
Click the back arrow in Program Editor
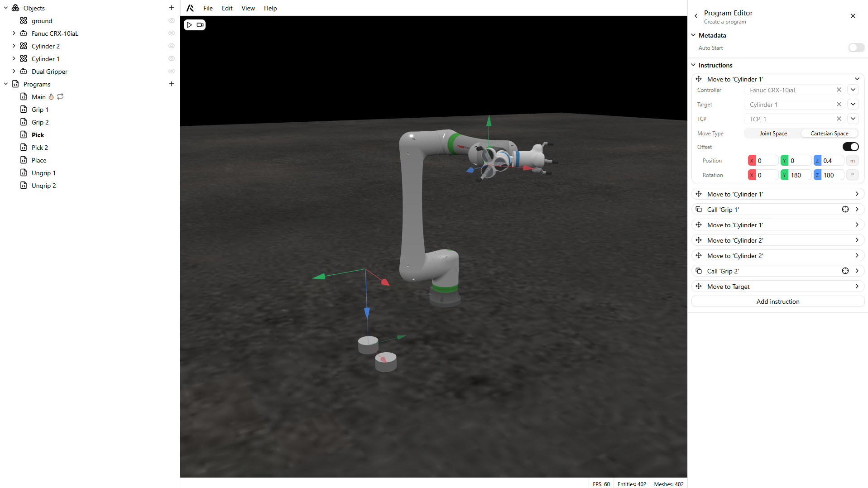(696, 16)
